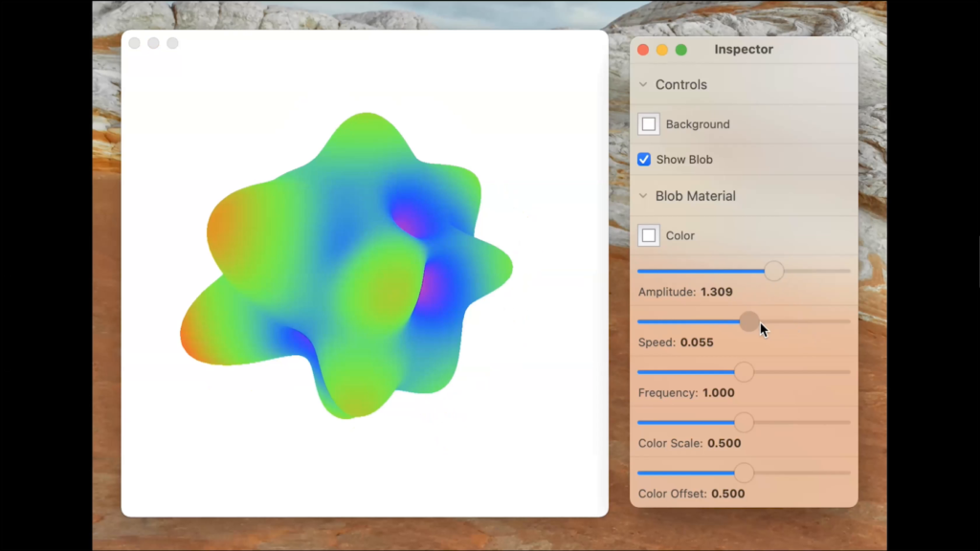Click the Amplitude value 1.309
Screen dimensions: 980x551
pyautogui.click(x=716, y=292)
